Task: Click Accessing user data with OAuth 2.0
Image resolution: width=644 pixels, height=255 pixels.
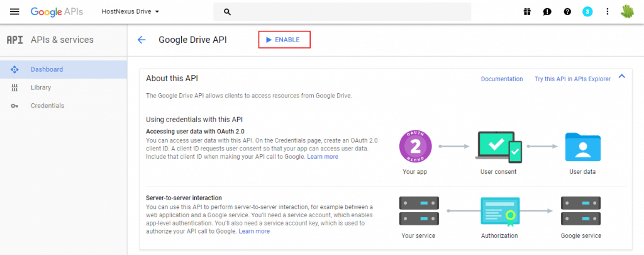Action: [x=195, y=132]
